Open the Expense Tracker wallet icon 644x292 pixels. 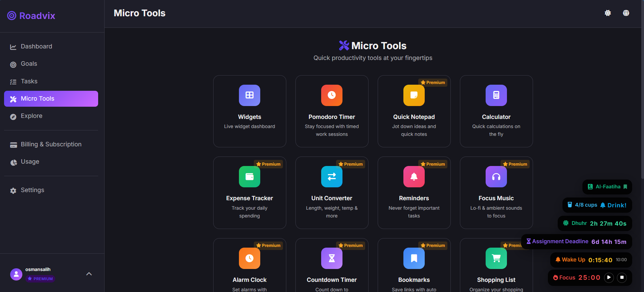(249, 176)
